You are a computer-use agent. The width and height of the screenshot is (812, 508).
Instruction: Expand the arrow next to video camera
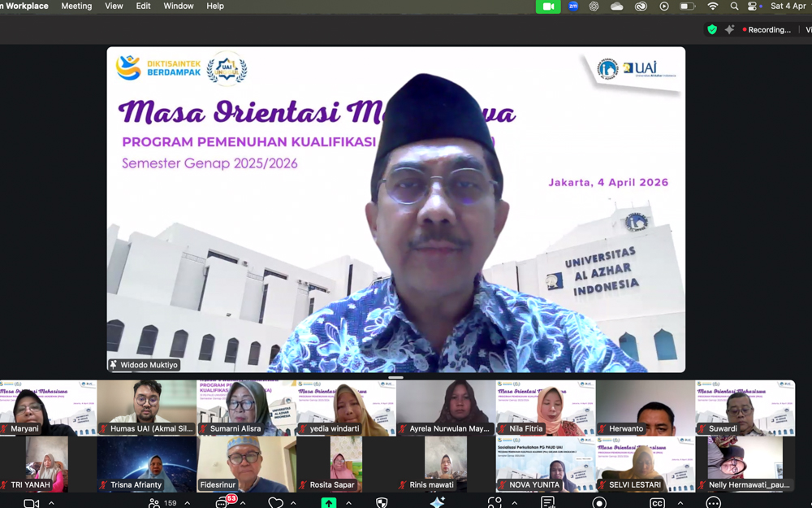click(x=51, y=503)
